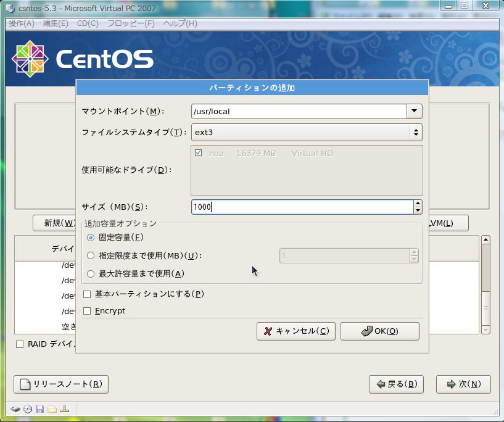The width and height of the screenshot is (504, 422).
Task: Enable the 基本パーティションにする checkbox
Action: (87, 294)
